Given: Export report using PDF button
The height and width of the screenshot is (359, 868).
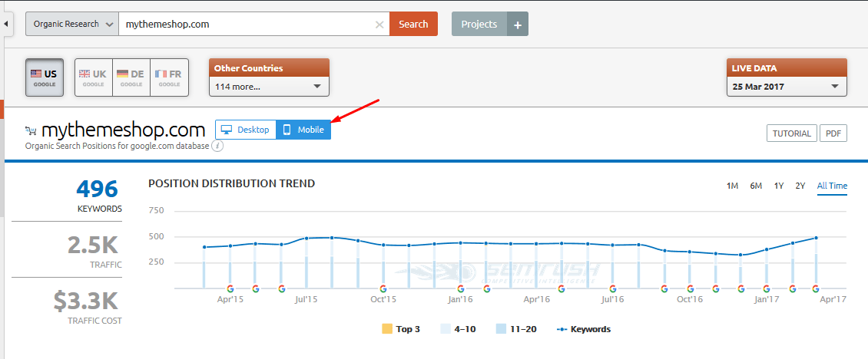Looking at the screenshot, I should point(833,133).
